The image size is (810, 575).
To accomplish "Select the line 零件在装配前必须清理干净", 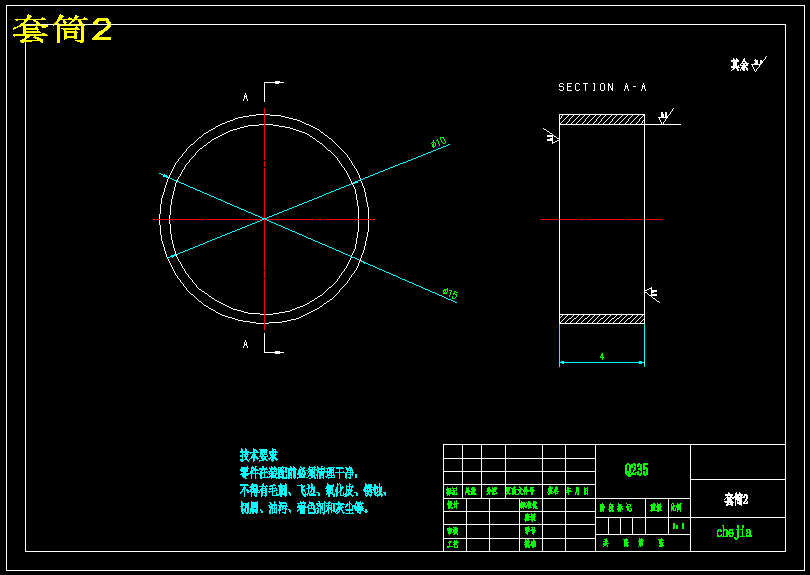I will click(299, 473).
